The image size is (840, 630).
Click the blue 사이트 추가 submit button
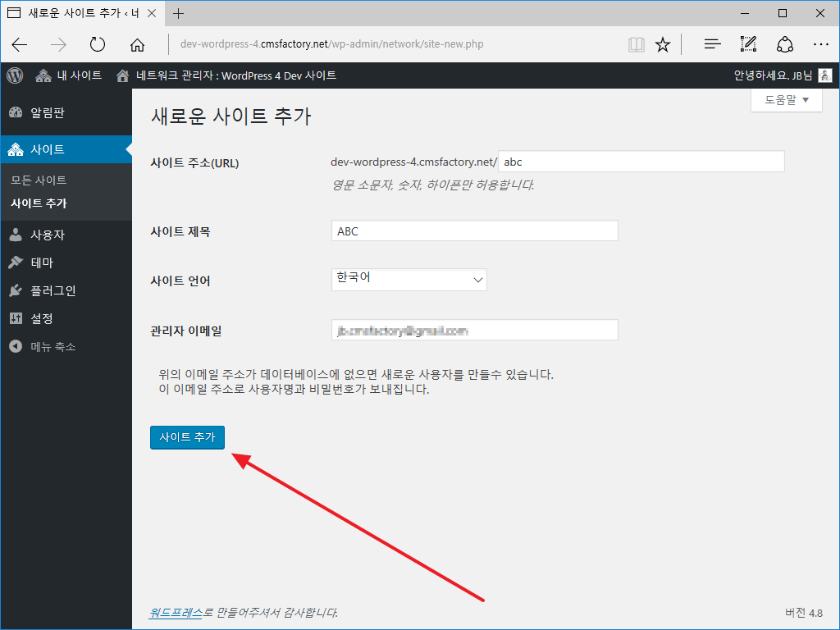point(187,437)
